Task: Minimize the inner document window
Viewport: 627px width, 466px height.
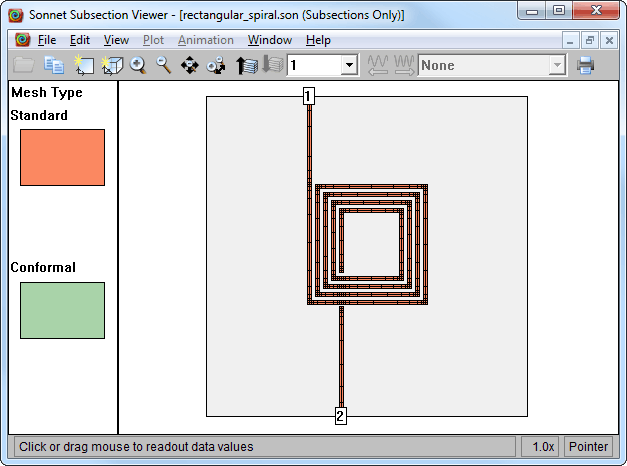Action: [571, 41]
